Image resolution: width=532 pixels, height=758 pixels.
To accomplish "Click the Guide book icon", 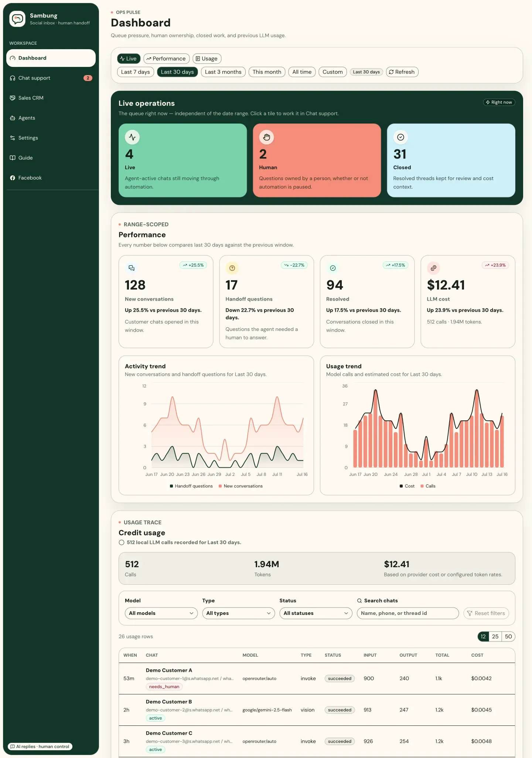I will pos(13,158).
